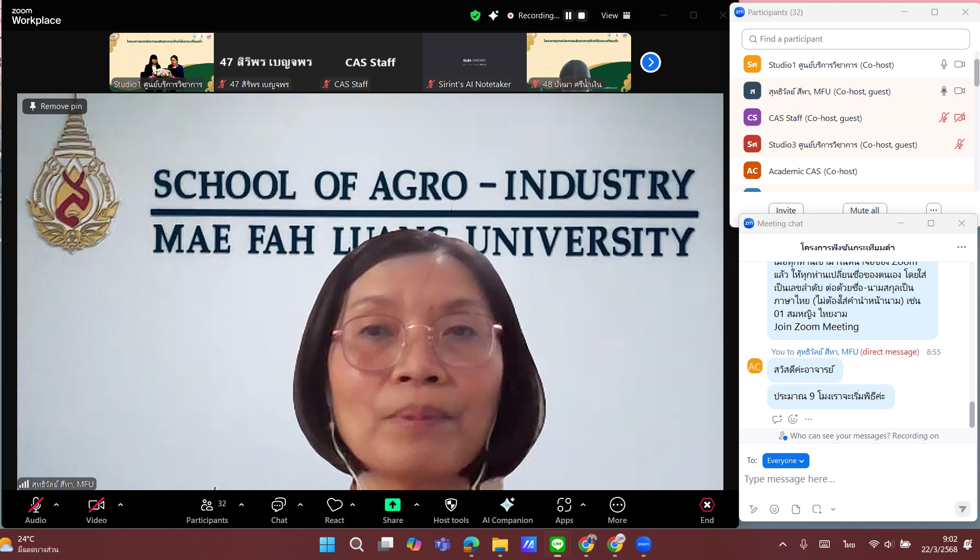Open the View layout menu
Viewport: 980px width, 560px height.
[x=616, y=16]
